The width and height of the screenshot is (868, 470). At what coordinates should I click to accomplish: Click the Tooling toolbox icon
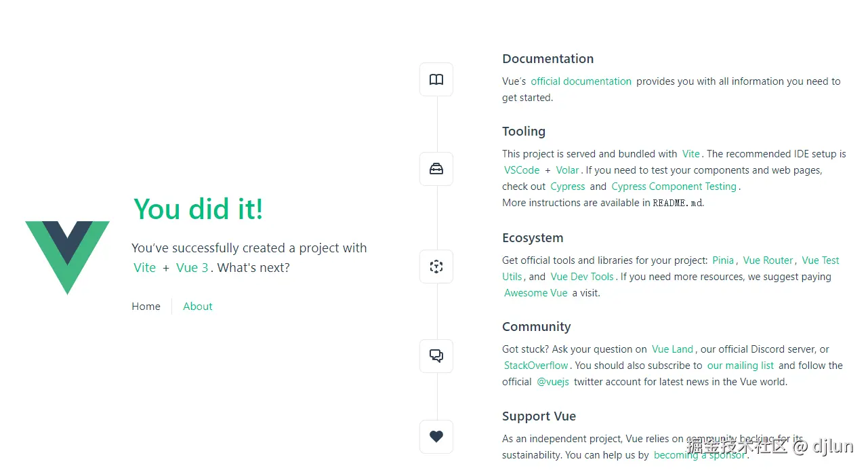click(436, 169)
